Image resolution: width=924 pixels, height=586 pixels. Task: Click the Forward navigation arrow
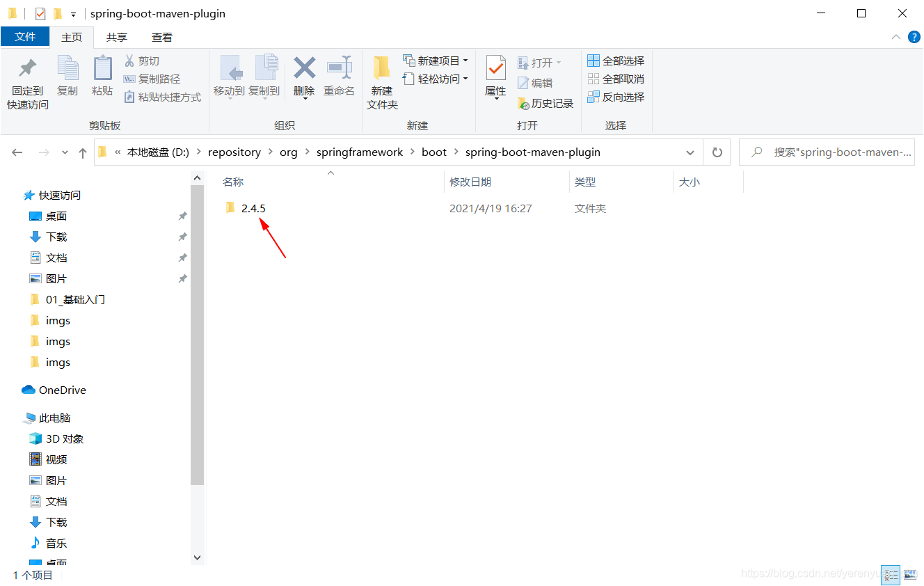(43, 152)
